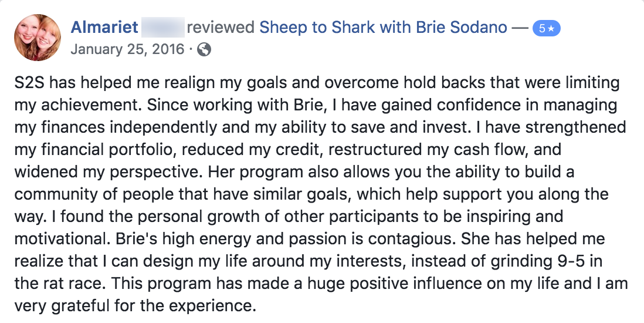Click the word "reviewed" in the header
644x323 pixels.
220,28
